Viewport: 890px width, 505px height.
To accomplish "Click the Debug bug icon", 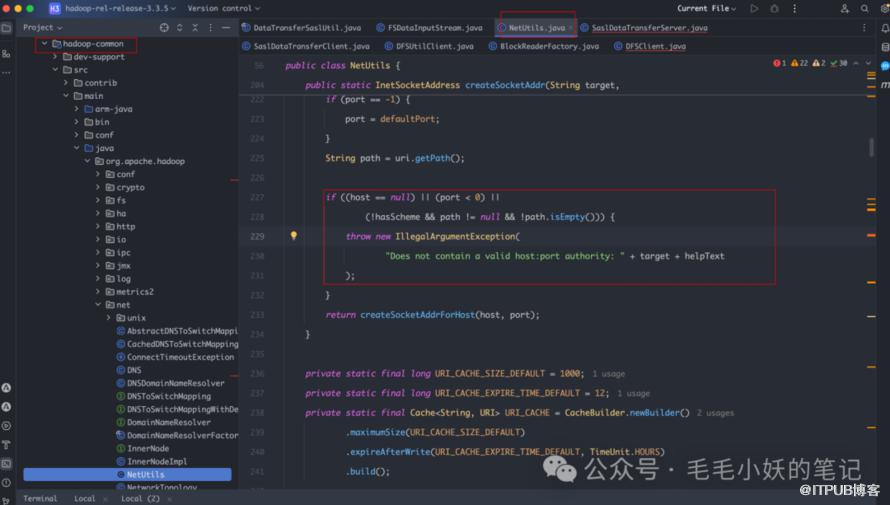I will 774,8.
